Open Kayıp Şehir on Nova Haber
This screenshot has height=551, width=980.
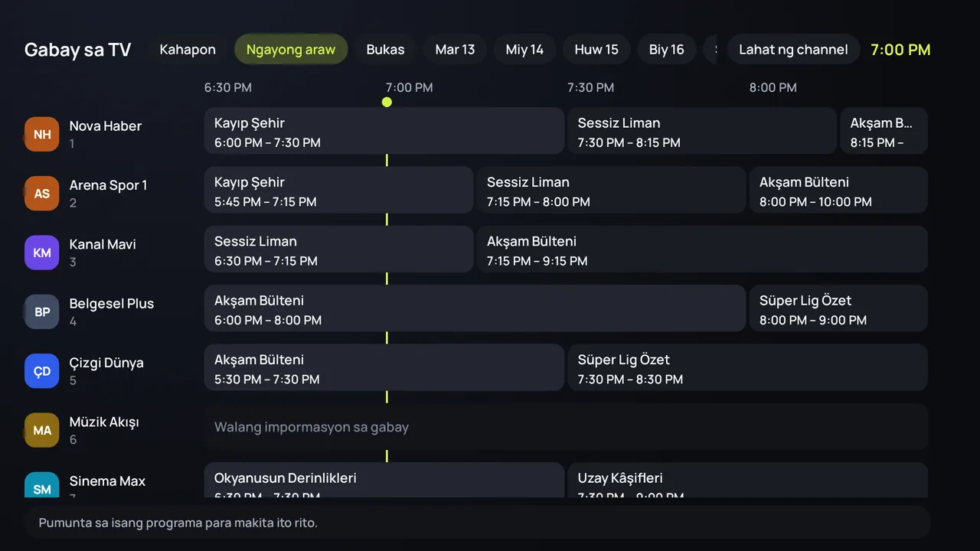(x=384, y=131)
